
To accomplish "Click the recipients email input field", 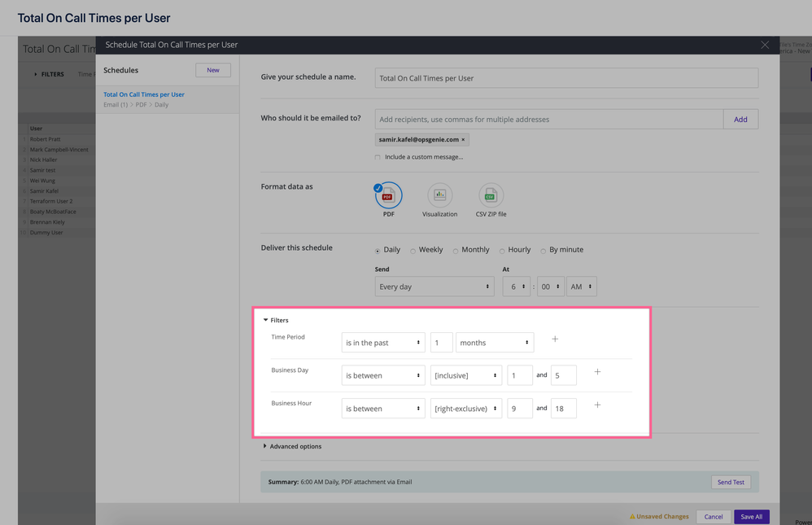I will click(549, 119).
